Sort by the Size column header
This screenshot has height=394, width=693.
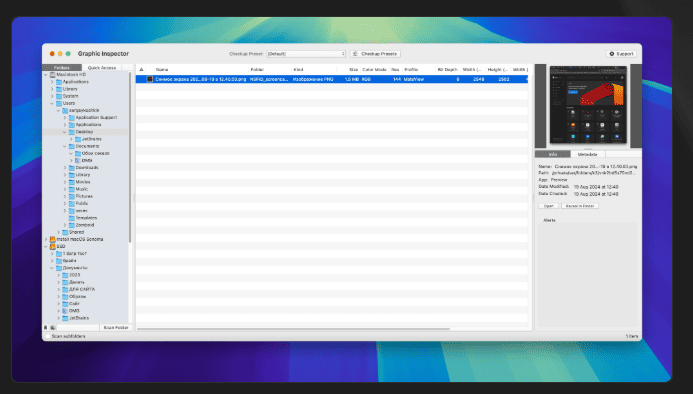(348, 69)
